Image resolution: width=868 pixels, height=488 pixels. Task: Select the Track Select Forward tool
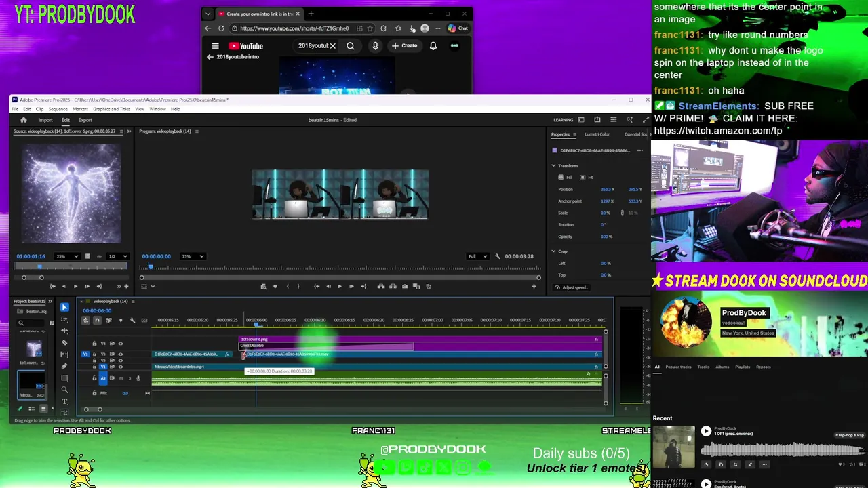64,319
